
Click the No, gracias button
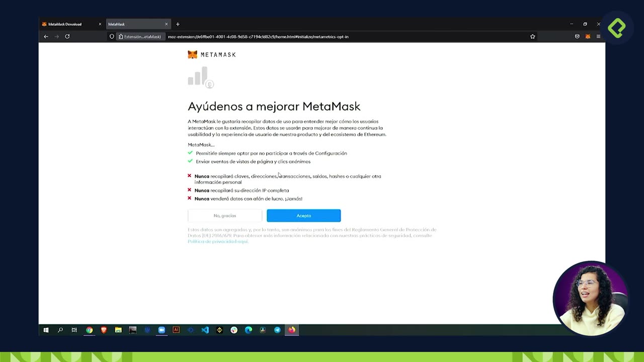(x=224, y=216)
